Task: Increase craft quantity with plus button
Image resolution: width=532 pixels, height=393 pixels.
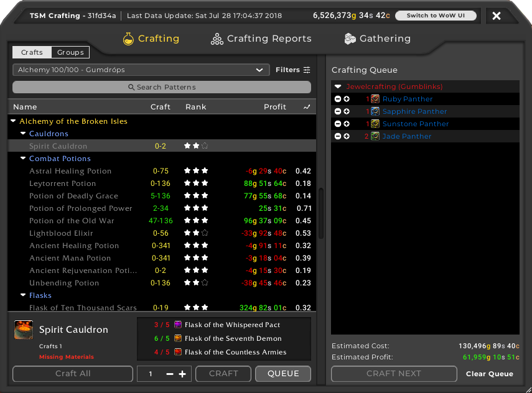Action: pyautogui.click(x=182, y=374)
